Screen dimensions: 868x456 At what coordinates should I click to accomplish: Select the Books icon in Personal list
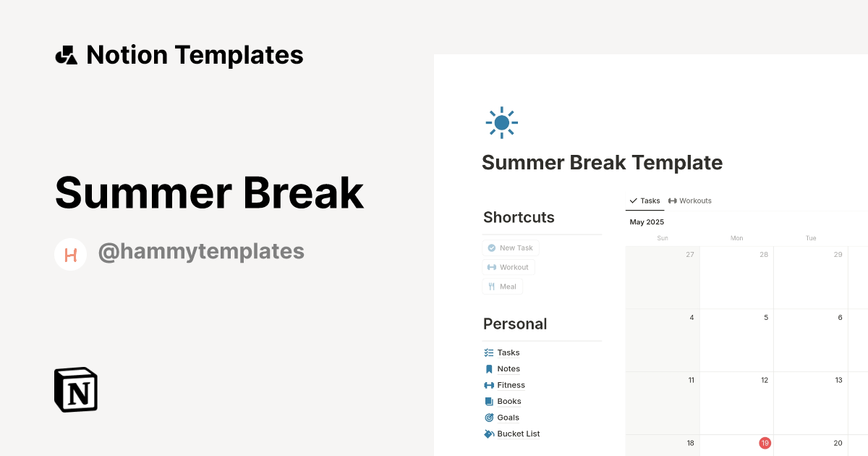tap(488, 401)
